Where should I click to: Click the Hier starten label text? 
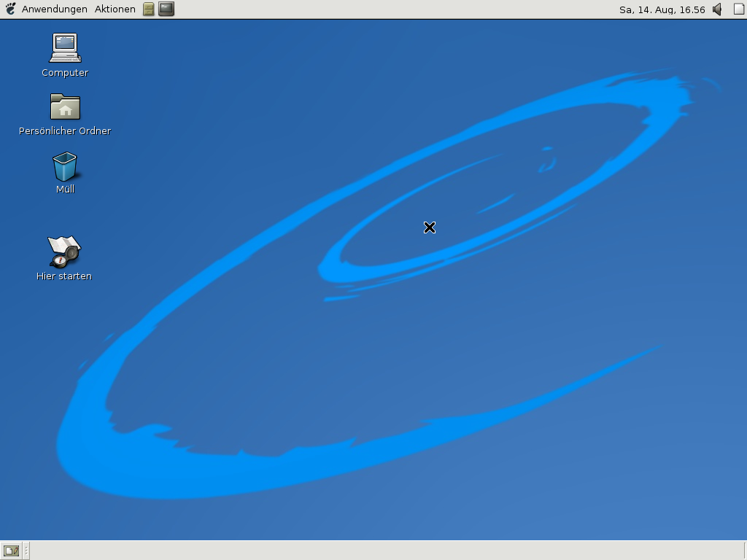click(x=64, y=276)
